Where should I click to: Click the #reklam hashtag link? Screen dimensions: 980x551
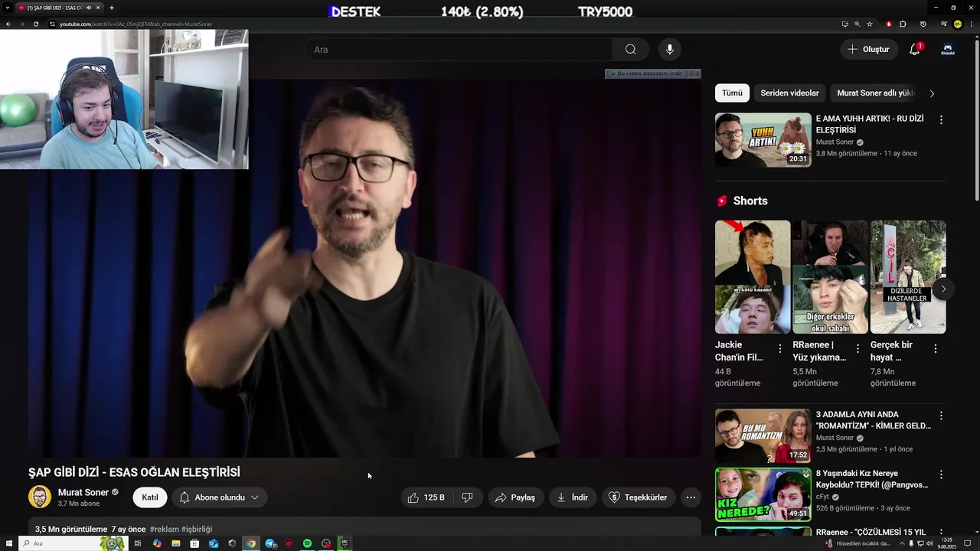(x=164, y=529)
